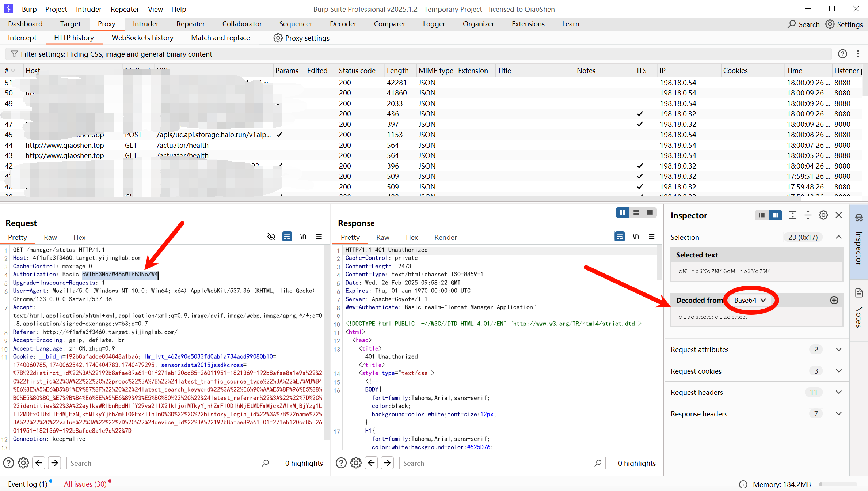
Task: Click the response pane forward arrow
Action: 387,463
